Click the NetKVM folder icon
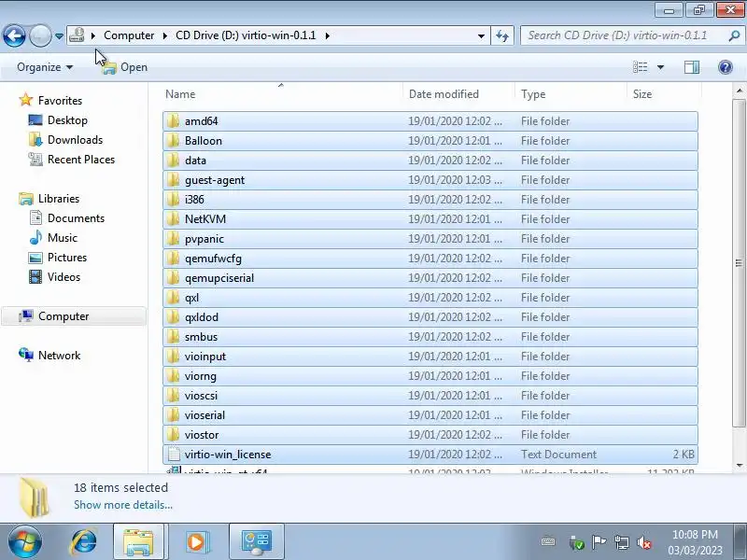Screen dimensions: 747x560 point(174,219)
